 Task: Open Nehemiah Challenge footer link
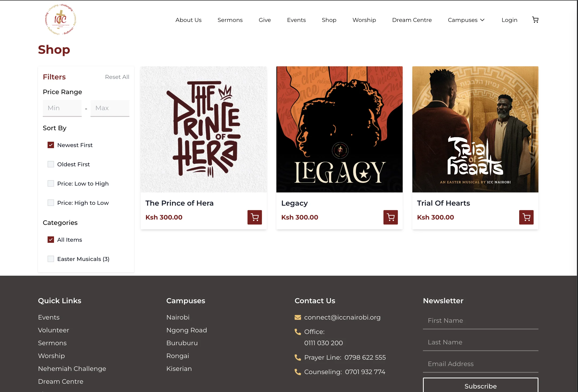tap(72, 369)
